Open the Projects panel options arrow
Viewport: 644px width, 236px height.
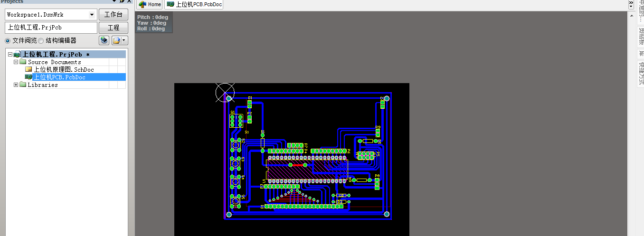(114, 1)
